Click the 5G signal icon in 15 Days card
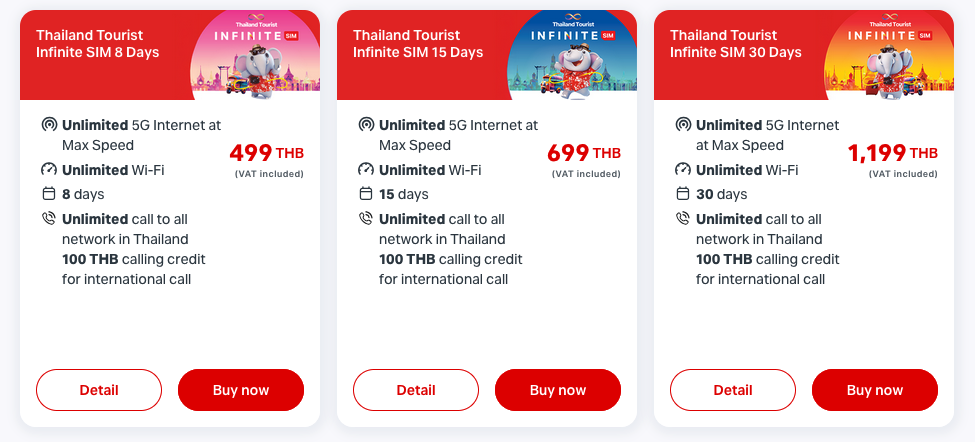Screen dimensions: 975x442 [x=366, y=126]
